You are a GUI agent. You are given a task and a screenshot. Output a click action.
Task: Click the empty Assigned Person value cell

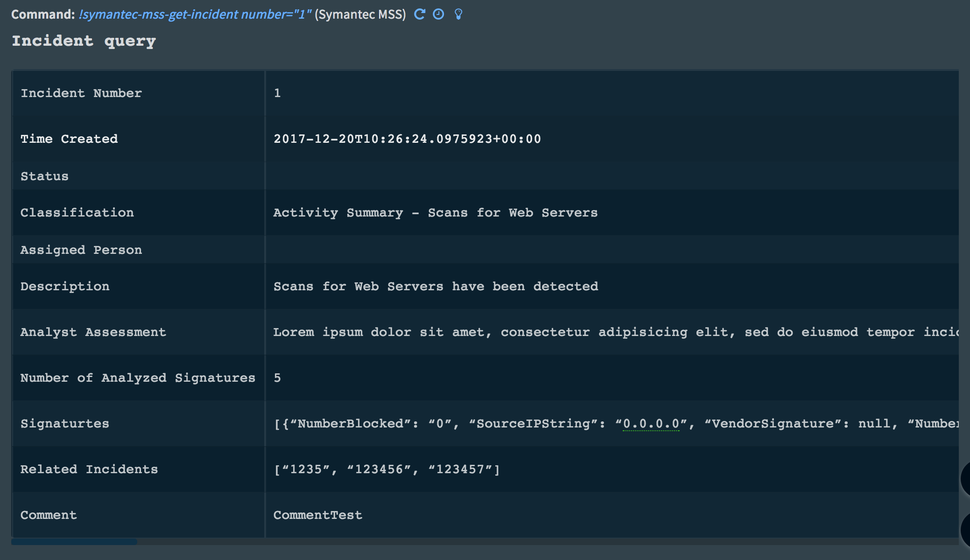tap(607, 250)
